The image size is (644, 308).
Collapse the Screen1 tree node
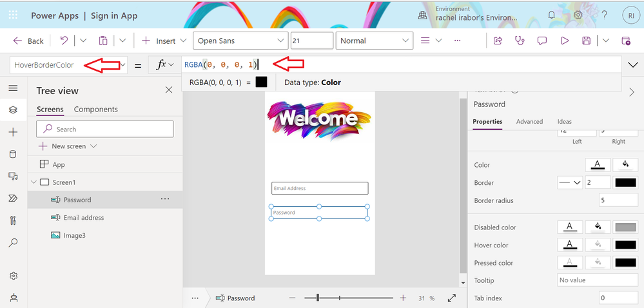point(34,182)
